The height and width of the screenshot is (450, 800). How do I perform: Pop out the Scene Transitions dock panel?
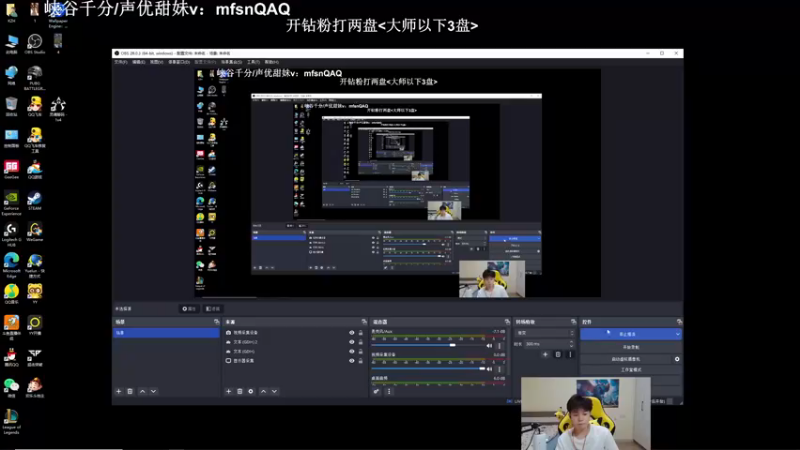pyautogui.click(x=573, y=322)
